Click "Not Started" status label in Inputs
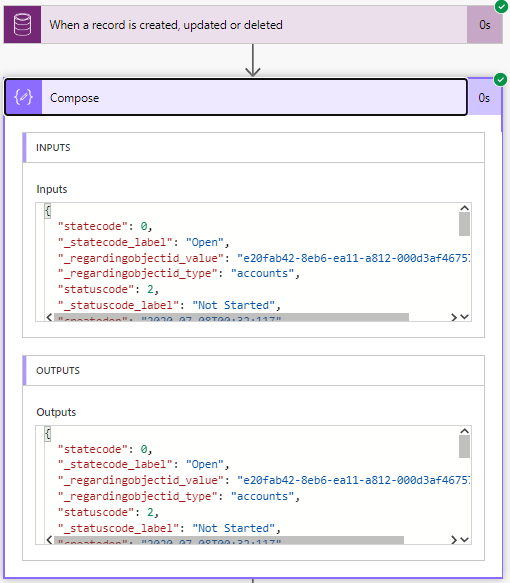The width and height of the screenshot is (510, 583). 233,305
